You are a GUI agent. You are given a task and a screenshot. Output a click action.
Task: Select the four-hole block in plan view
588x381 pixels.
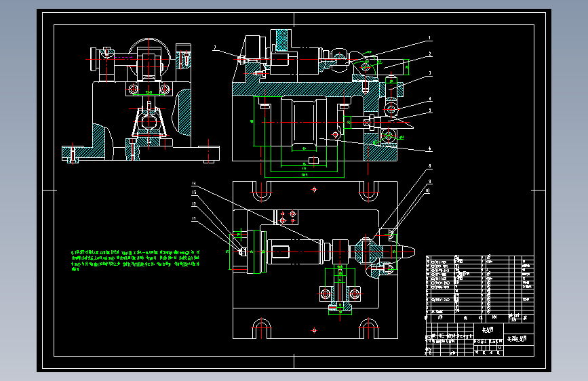[x=287, y=218]
